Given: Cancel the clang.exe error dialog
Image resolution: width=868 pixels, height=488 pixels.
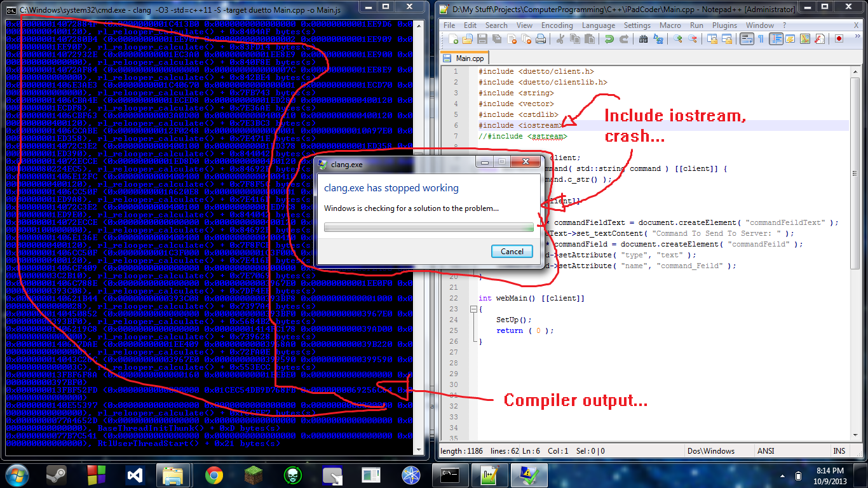Looking at the screenshot, I should pos(512,251).
